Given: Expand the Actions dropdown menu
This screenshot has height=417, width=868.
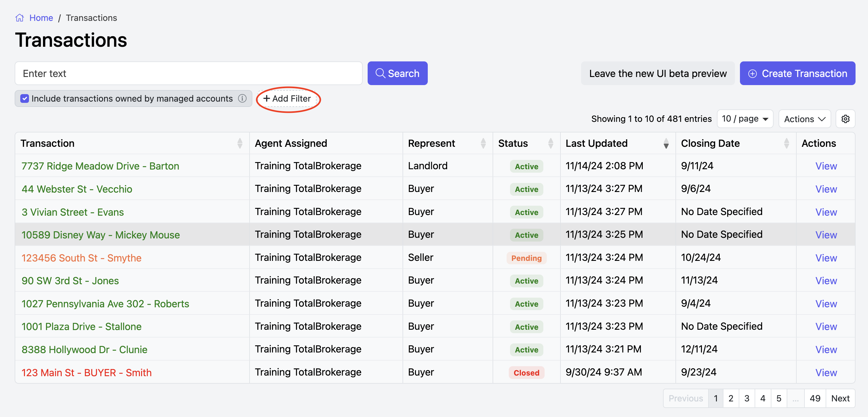Looking at the screenshot, I should pyautogui.click(x=804, y=119).
